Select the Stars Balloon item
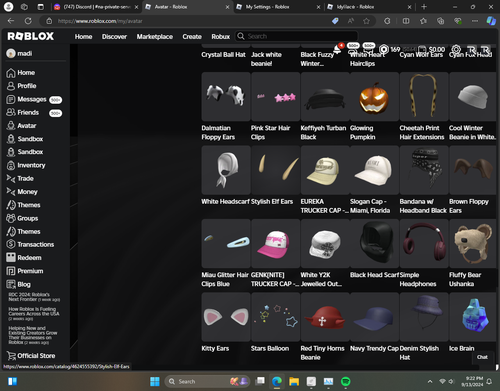Screen dimensions: 500x391 click(275, 323)
